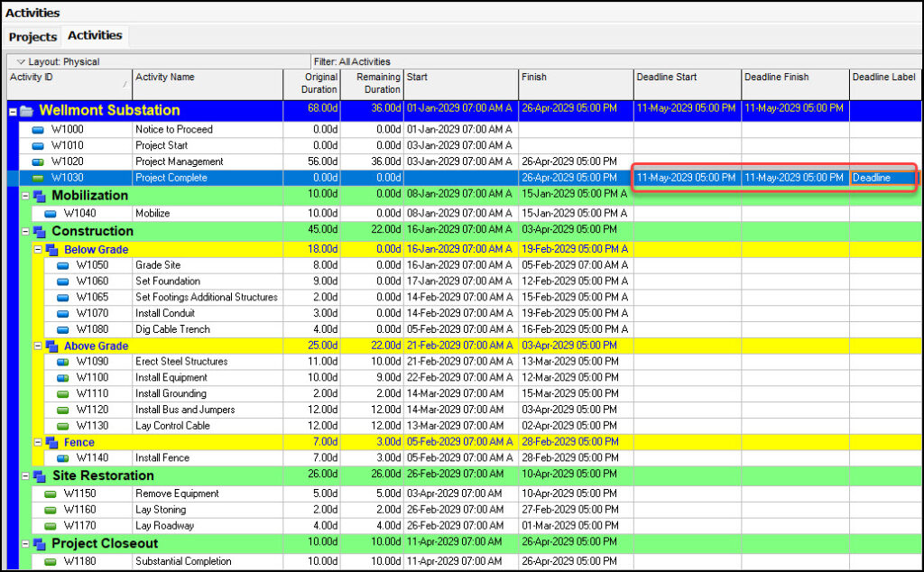Collapse the Project Closeout WBS band
924x572 pixels.
tap(25, 543)
